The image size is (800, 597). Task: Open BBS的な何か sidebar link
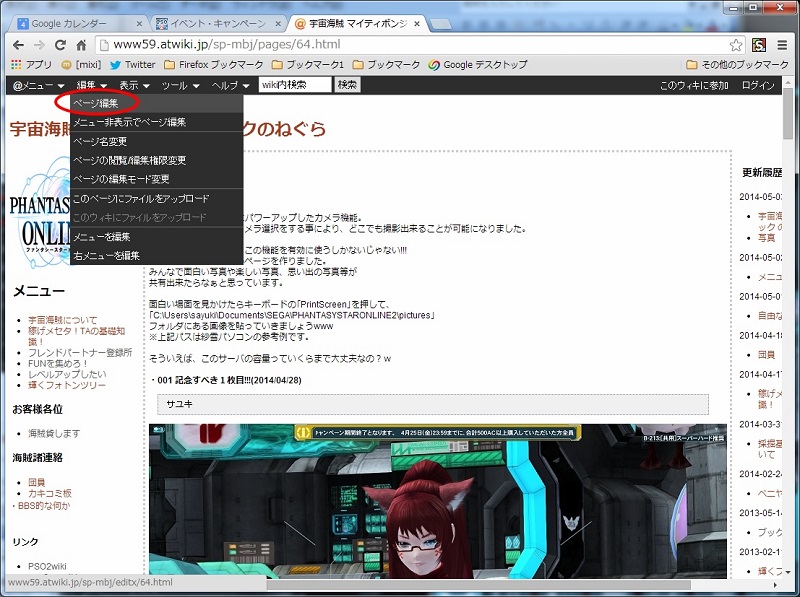pos(44,506)
